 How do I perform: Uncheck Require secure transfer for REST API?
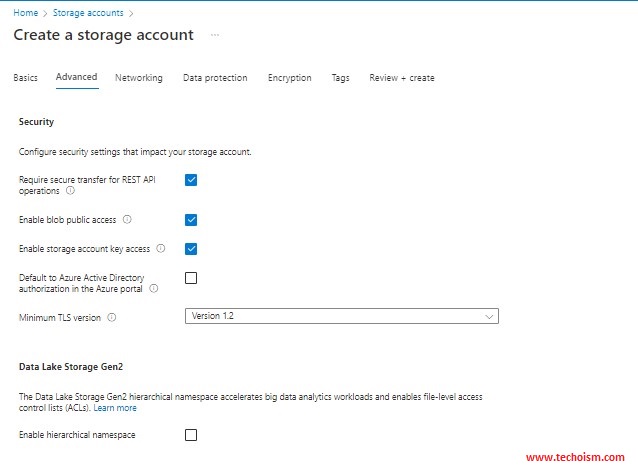[x=191, y=180]
